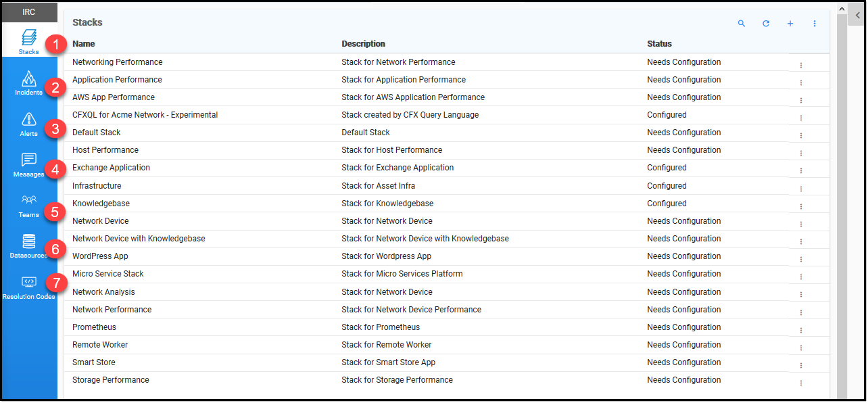Go to Messages in the sidebar

[28, 163]
